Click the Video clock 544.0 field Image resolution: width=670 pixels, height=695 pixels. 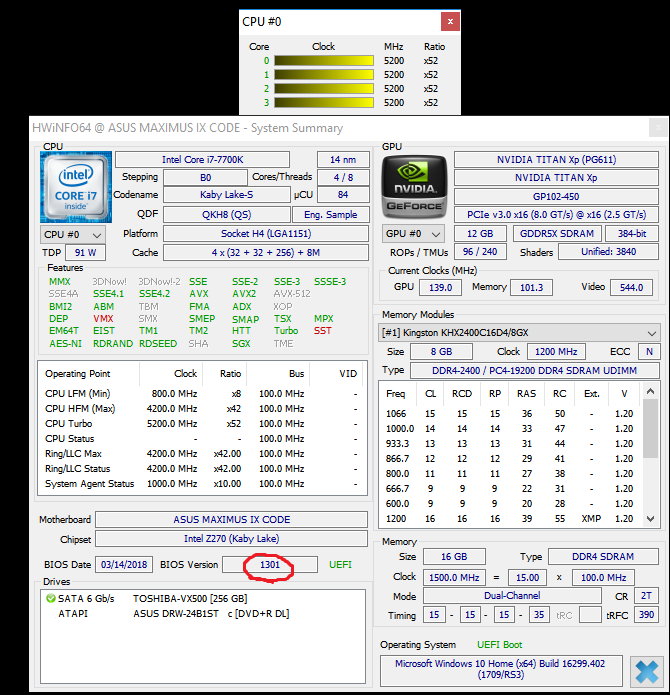pyautogui.click(x=631, y=287)
